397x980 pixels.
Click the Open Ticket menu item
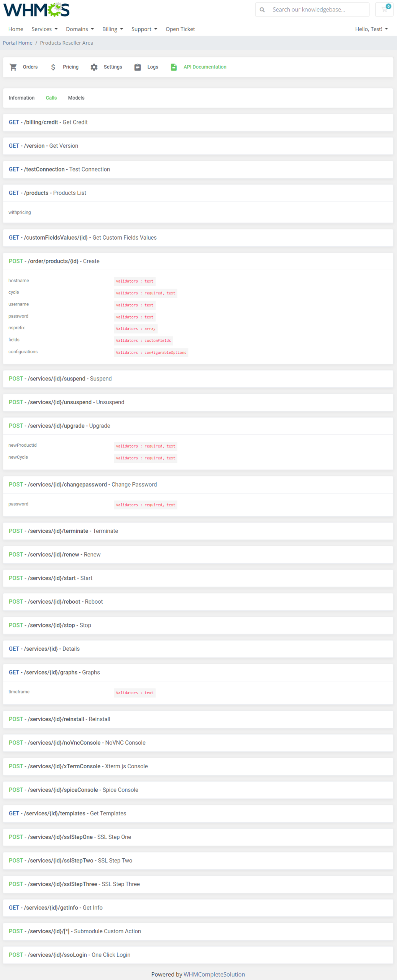pyautogui.click(x=180, y=29)
